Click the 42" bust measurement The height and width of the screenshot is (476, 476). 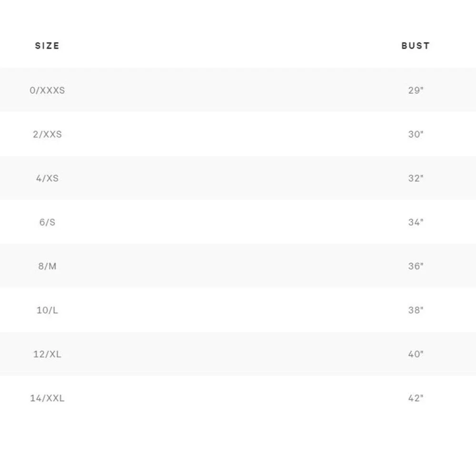tap(416, 398)
